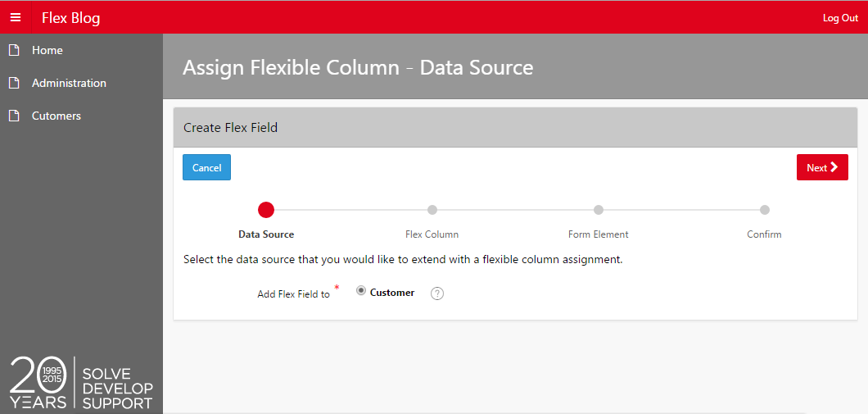868x414 pixels.
Task: Click the Flex Column step label
Action: tap(432, 234)
